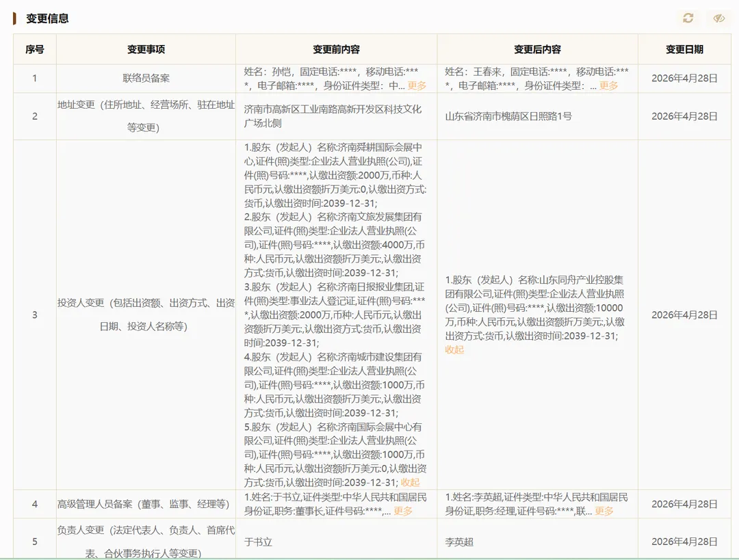Expand 更多 after 于书立 董事长 entry

point(403,511)
